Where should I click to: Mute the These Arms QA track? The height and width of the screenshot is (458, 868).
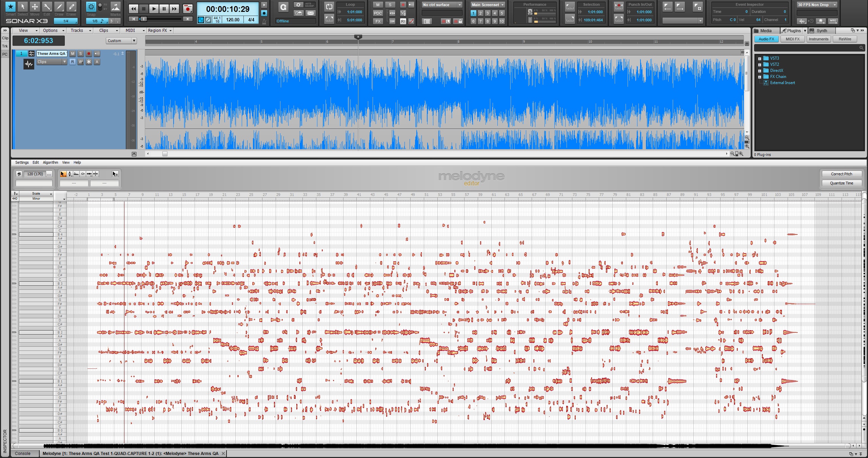click(x=73, y=54)
